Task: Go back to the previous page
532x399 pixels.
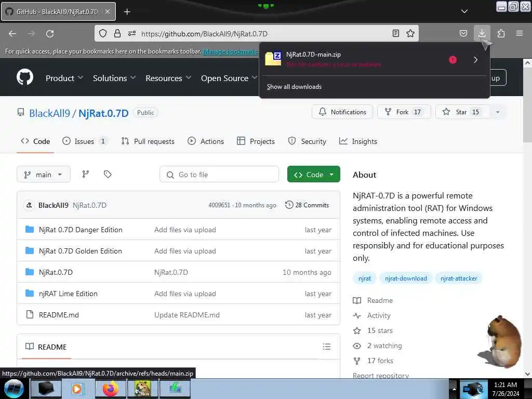Action: 12,34
